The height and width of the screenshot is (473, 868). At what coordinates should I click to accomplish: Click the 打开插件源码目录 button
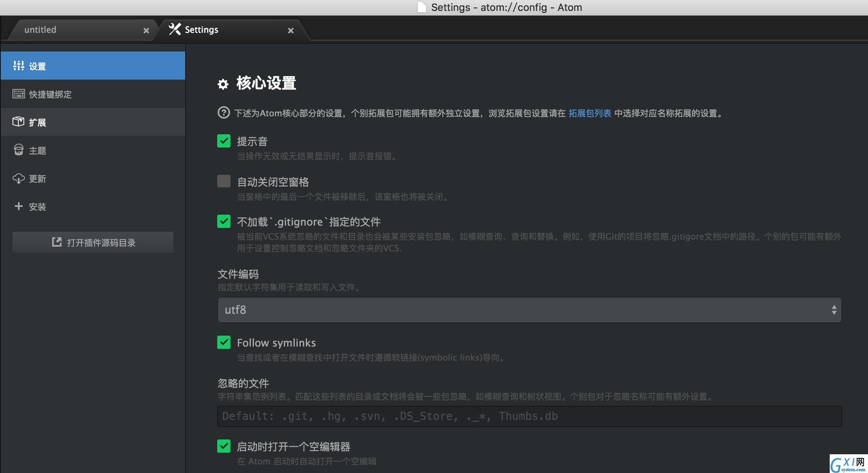click(93, 242)
